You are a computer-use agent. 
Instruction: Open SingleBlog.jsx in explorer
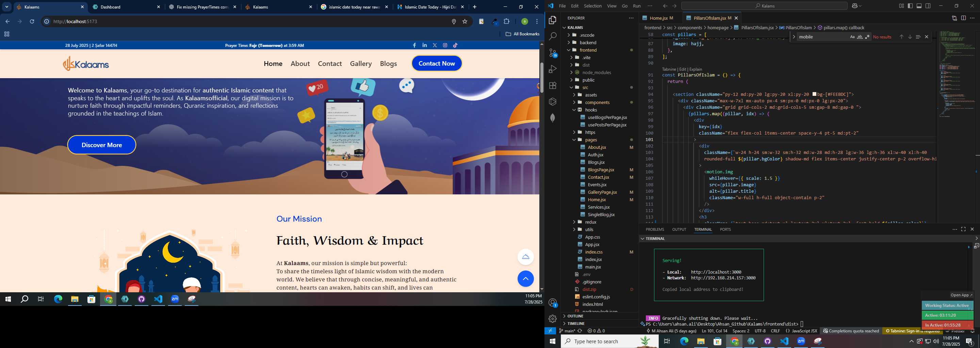(x=601, y=215)
